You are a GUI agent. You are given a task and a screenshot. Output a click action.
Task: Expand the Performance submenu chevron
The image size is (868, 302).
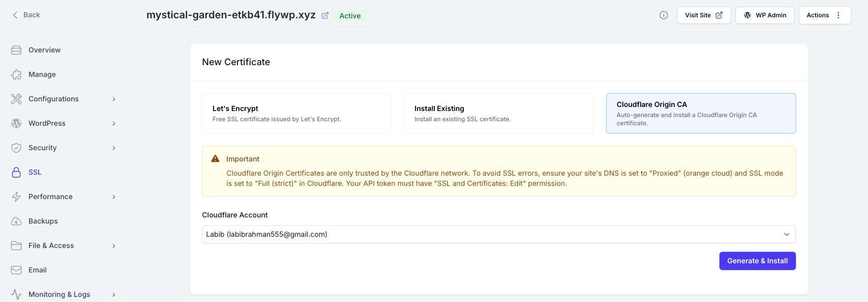[x=114, y=197]
